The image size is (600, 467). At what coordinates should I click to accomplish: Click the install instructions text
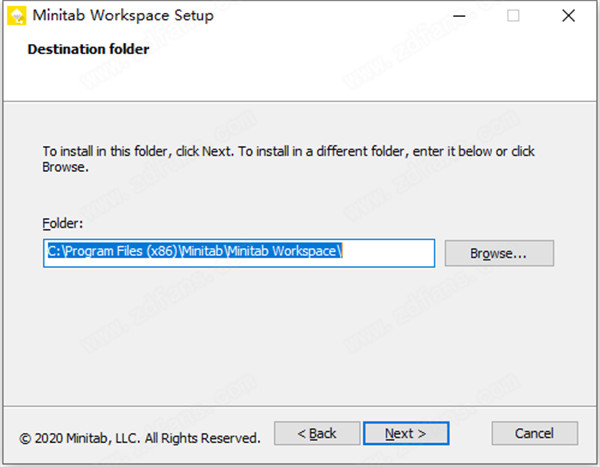click(288, 159)
